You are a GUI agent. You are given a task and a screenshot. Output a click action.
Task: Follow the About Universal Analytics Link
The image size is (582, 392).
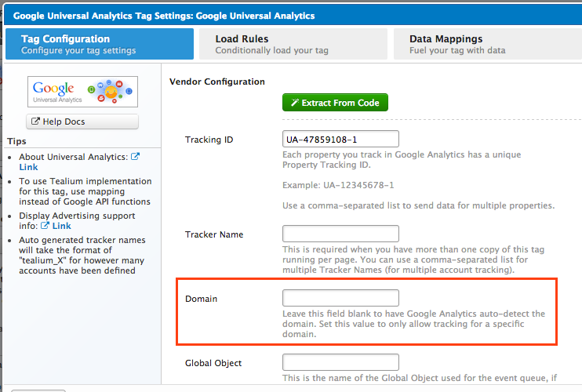click(x=28, y=168)
